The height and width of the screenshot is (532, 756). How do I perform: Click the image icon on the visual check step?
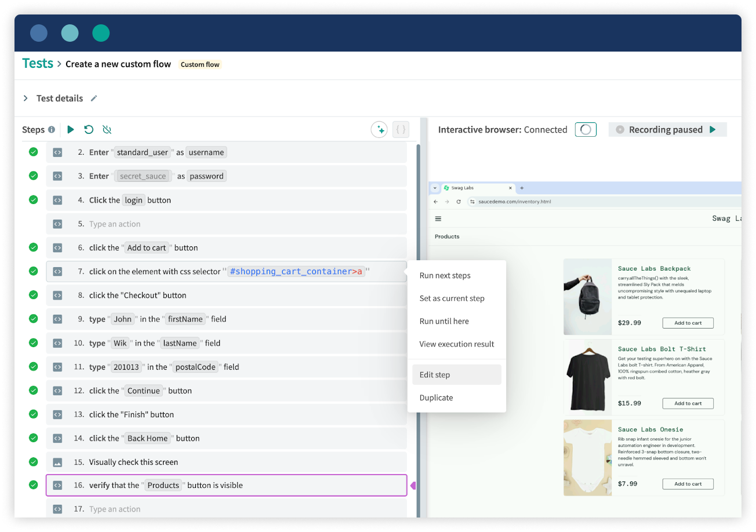(57, 462)
